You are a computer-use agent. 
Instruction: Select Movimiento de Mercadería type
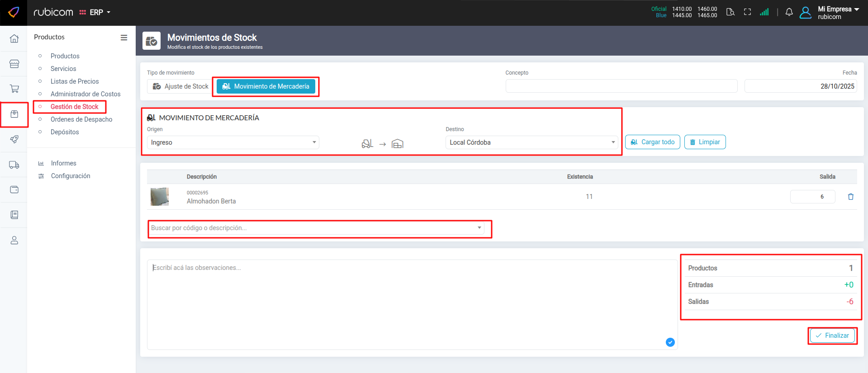click(x=266, y=86)
